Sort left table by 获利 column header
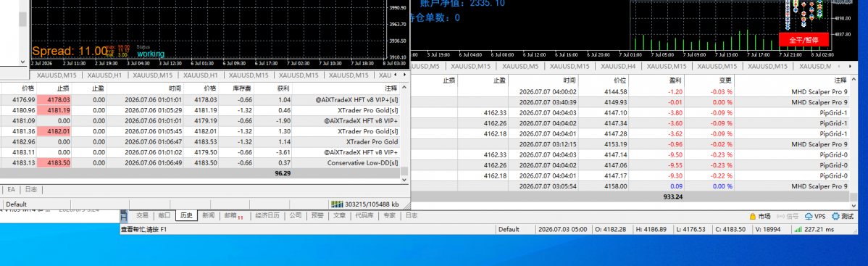The height and width of the screenshot is (266, 868). (x=273, y=88)
